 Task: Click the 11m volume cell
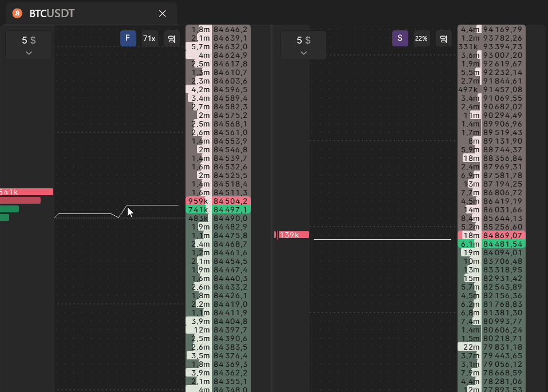tap(470, 115)
